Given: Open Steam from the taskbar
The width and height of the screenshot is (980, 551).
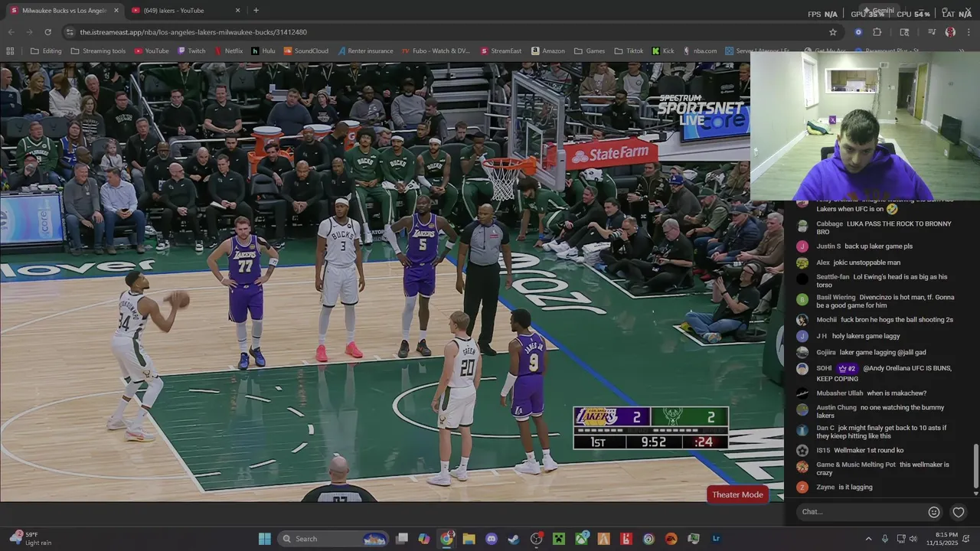Looking at the screenshot, I should point(514,539).
